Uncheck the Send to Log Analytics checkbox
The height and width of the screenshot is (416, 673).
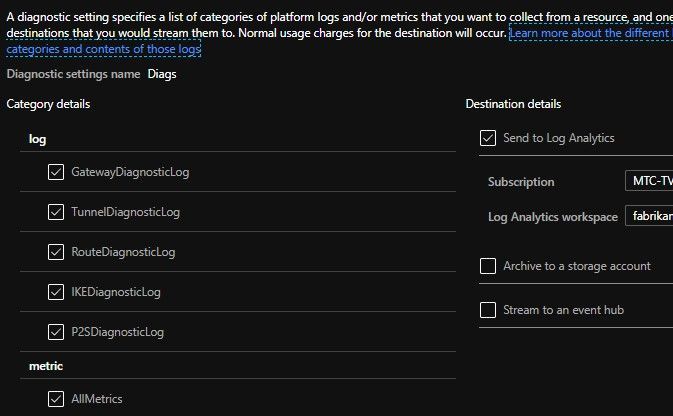point(488,138)
